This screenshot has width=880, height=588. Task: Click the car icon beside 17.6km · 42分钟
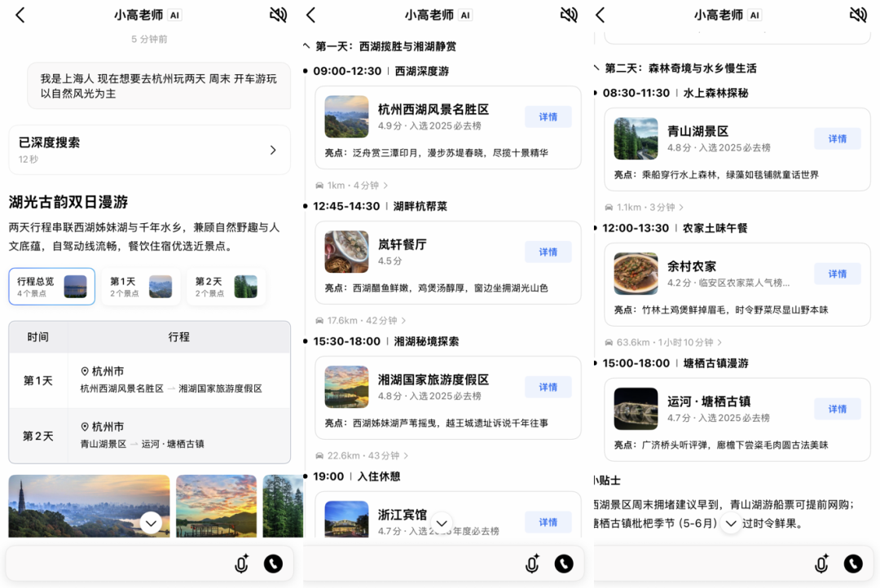coord(319,320)
